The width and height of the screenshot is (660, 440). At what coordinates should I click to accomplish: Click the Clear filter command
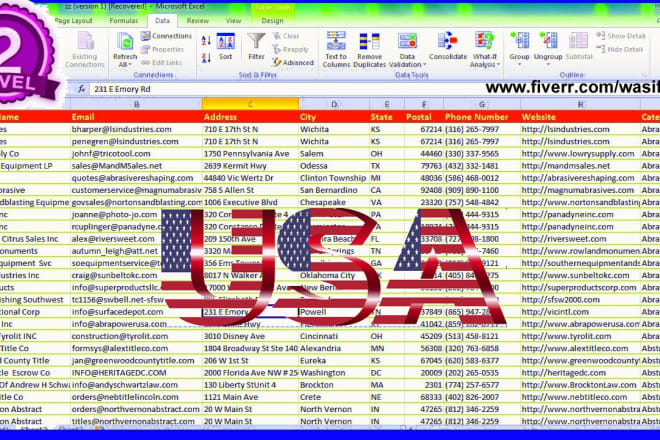coord(286,36)
